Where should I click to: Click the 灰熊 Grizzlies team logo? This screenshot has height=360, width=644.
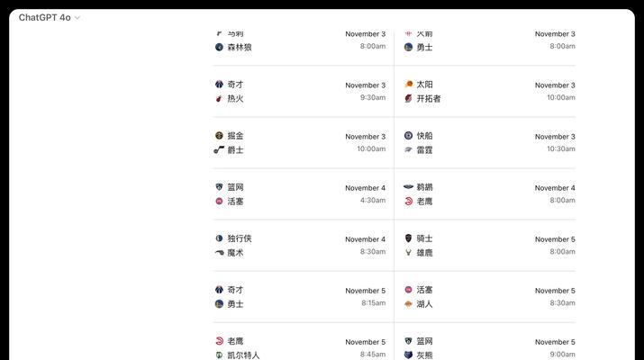coord(408,355)
